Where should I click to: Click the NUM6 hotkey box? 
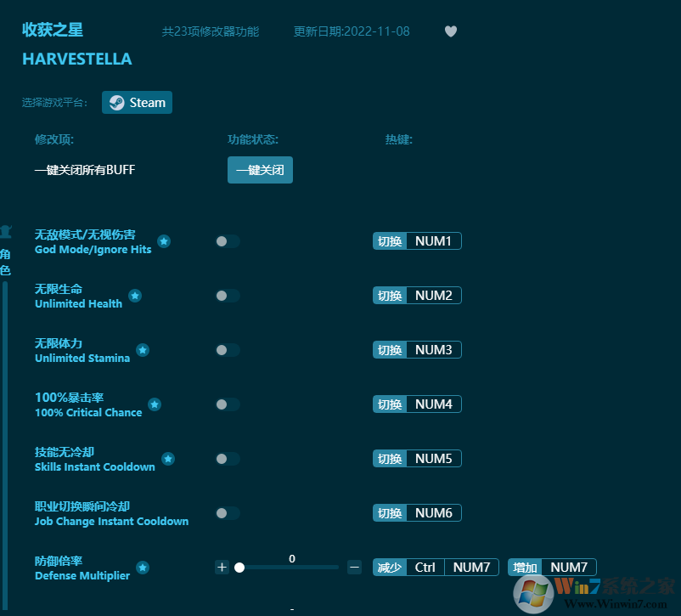pyautogui.click(x=433, y=512)
